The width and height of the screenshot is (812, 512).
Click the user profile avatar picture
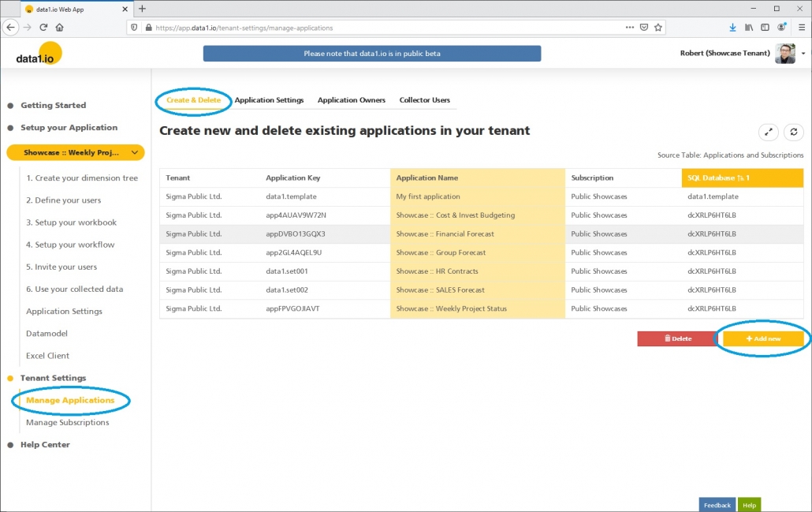[x=785, y=54]
